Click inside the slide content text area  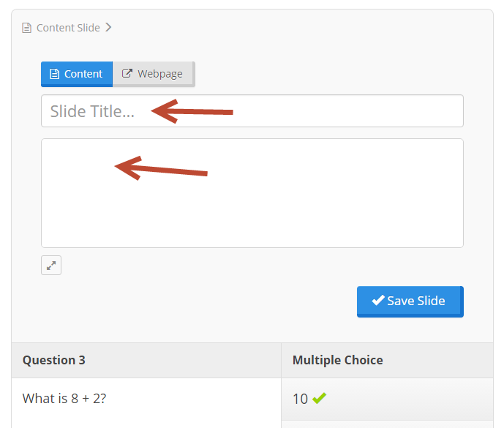tap(252, 193)
